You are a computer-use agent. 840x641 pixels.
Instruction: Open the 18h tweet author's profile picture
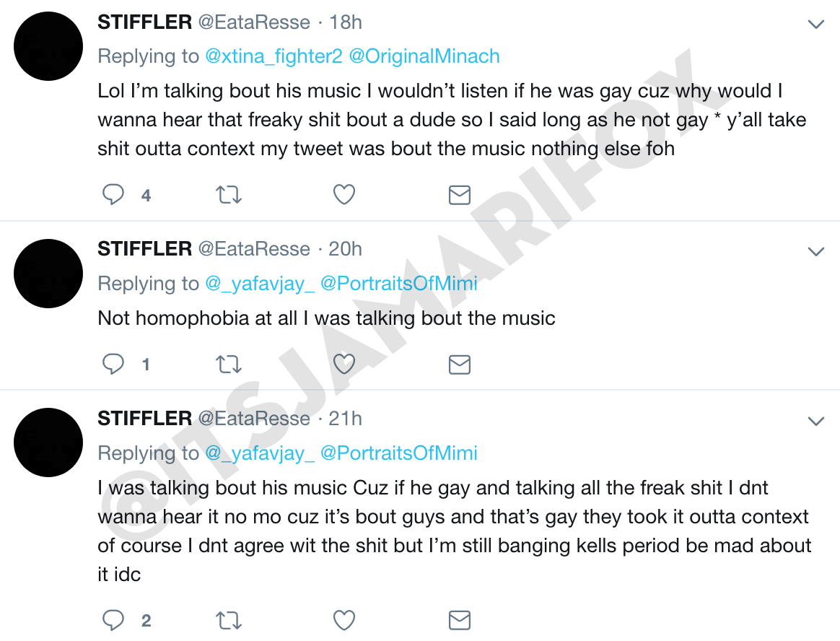point(49,45)
